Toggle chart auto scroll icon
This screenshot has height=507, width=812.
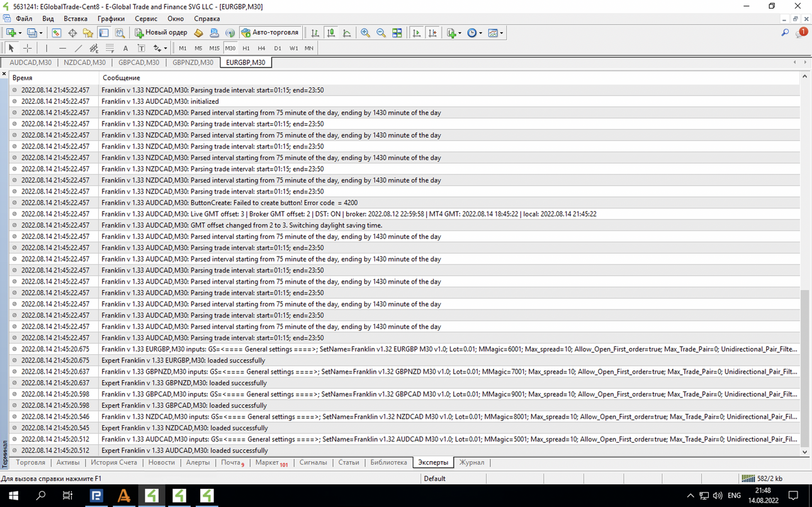tap(416, 33)
